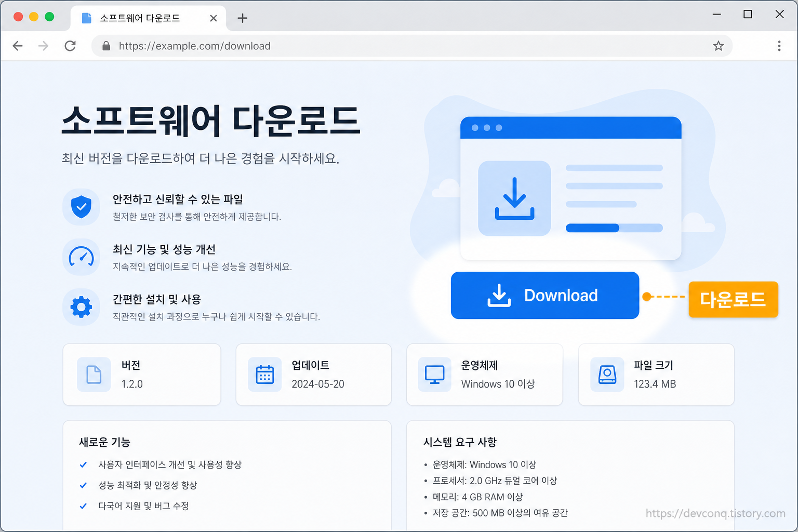The width and height of the screenshot is (798, 532).
Task: Click the text 다국어 지원 및 버그 수정
Action: tap(143, 506)
